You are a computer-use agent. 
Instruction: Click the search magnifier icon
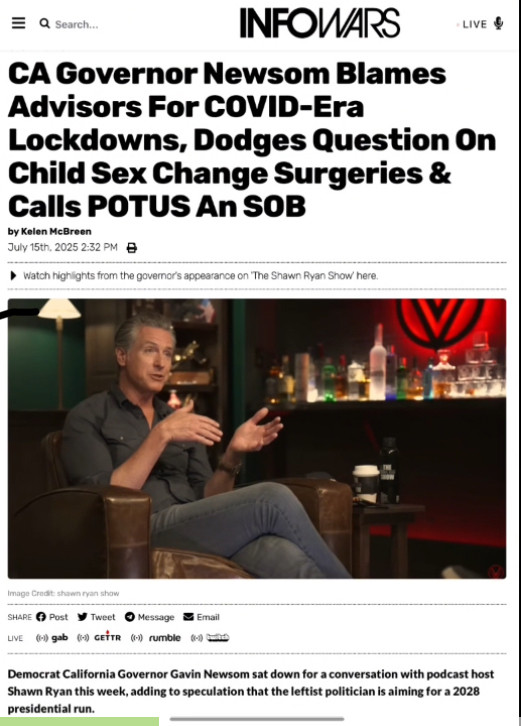click(x=44, y=23)
